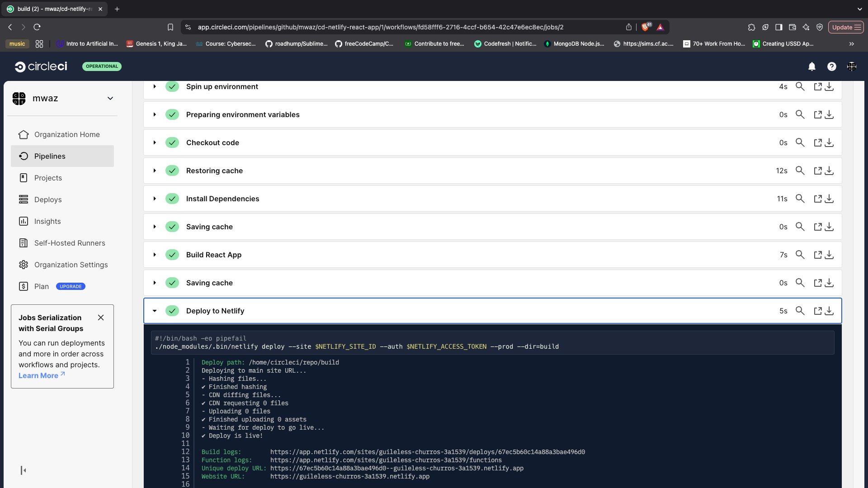This screenshot has width=868, height=488.
Task: Dismiss the Jobs Serialization notice
Action: tap(101, 317)
